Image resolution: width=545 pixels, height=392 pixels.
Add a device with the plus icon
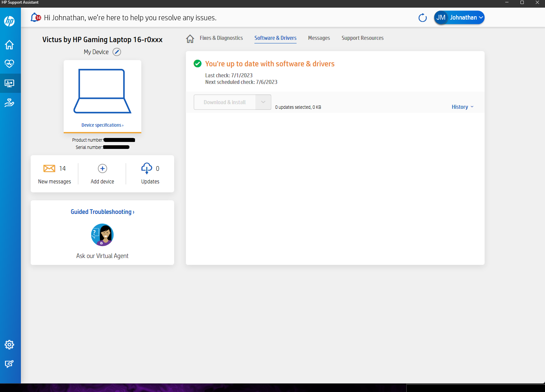pos(102,168)
